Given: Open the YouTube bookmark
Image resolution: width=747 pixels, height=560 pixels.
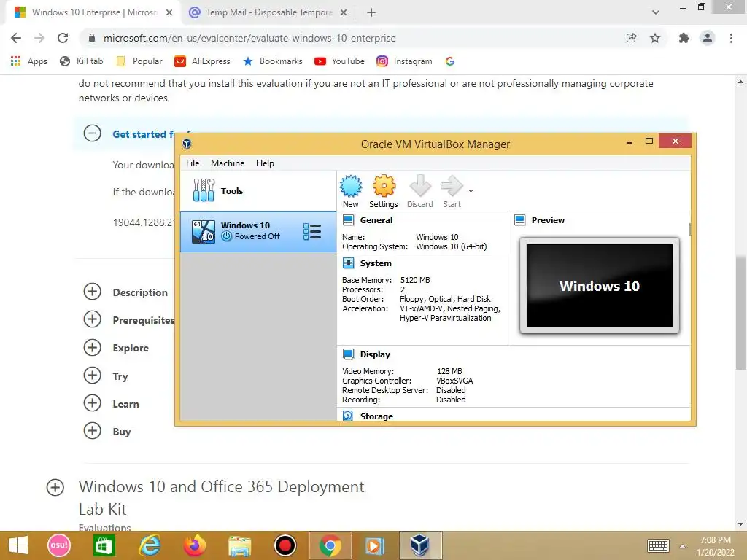Looking at the screenshot, I should 339,61.
